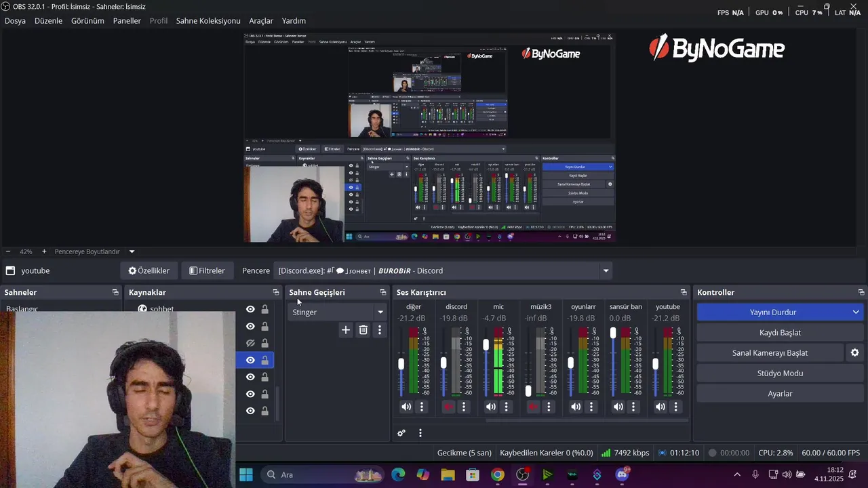868x488 pixels.
Task: Click the Filtreler button
Action: pyautogui.click(x=208, y=270)
